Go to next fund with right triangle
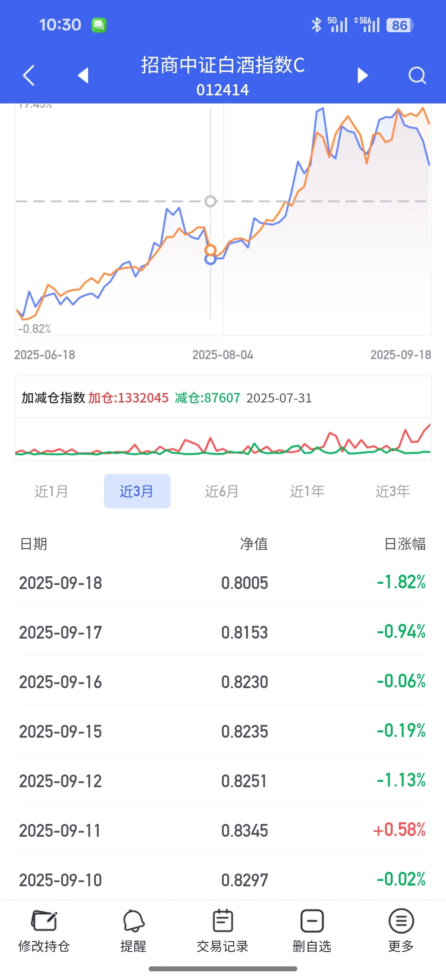The width and height of the screenshot is (446, 980). 362,75
